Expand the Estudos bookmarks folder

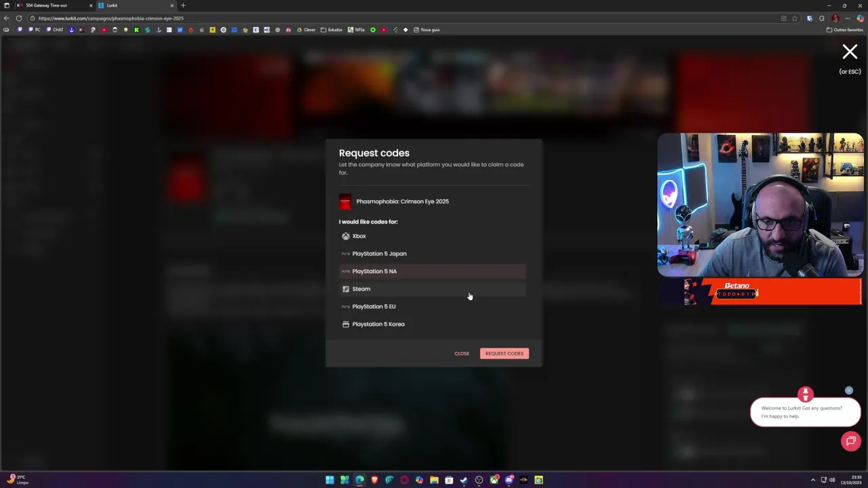pyautogui.click(x=332, y=30)
